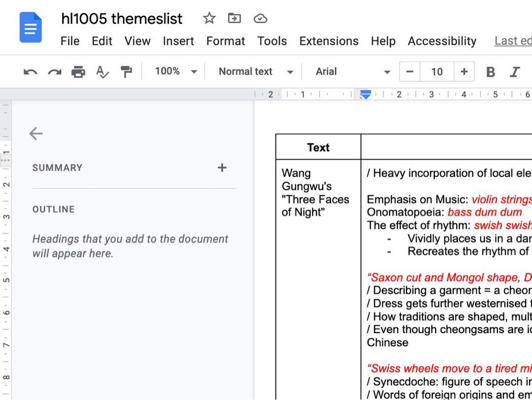This screenshot has width=532, height=400.
Task: Toggle bold formatting
Action: (x=490, y=72)
